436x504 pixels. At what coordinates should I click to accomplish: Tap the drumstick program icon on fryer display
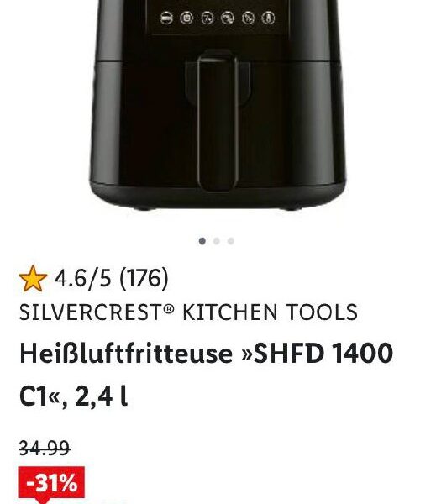tap(248, 18)
